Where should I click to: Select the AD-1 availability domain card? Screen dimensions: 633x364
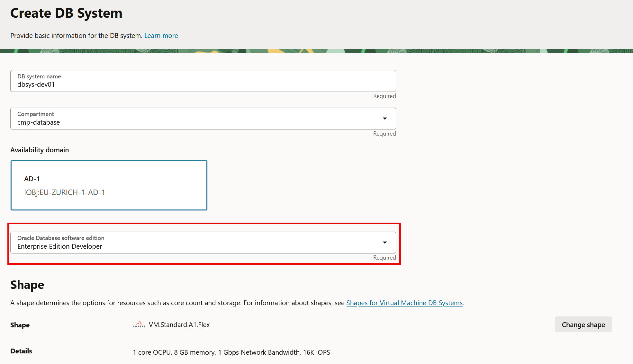(x=109, y=185)
